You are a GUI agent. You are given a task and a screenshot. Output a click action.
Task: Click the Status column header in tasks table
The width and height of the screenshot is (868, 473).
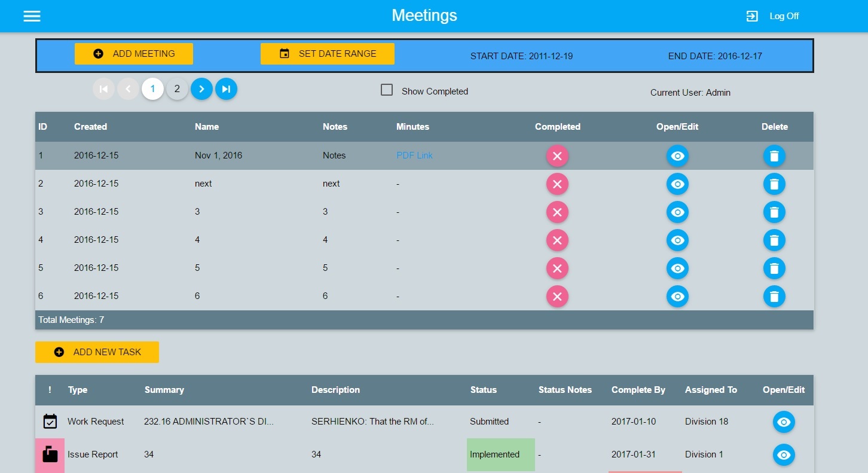pyautogui.click(x=484, y=390)
